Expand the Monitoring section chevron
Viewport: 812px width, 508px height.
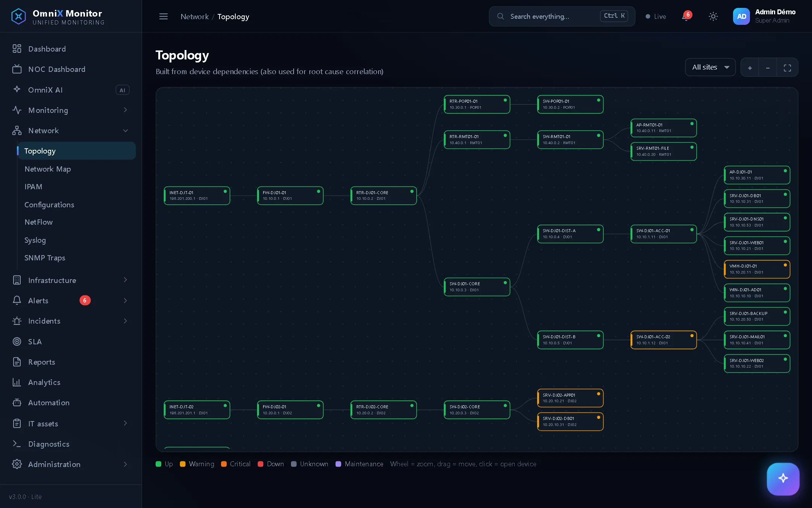(x=125, y=110)
